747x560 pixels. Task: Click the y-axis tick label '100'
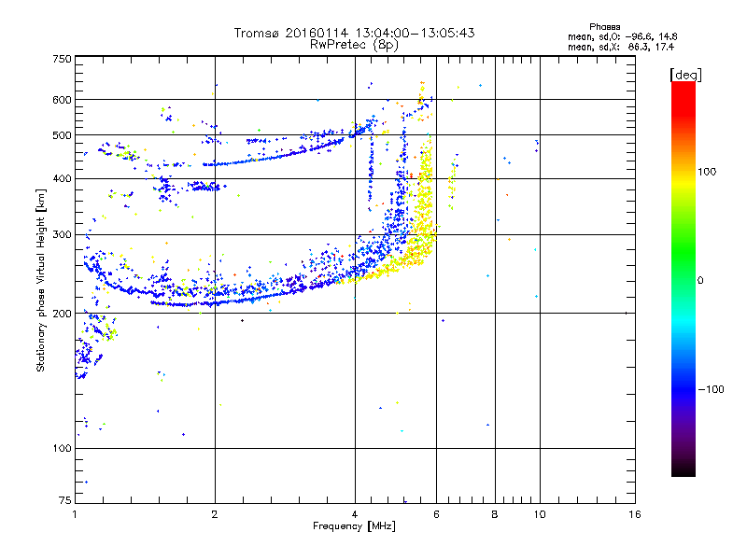click(62, 448)
